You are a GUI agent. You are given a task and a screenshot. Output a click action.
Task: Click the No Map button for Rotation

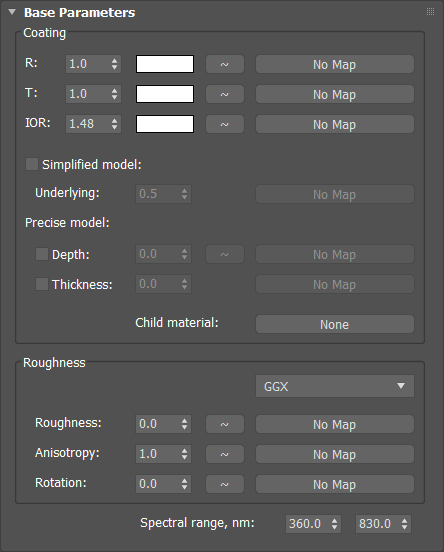pos(335,484)
